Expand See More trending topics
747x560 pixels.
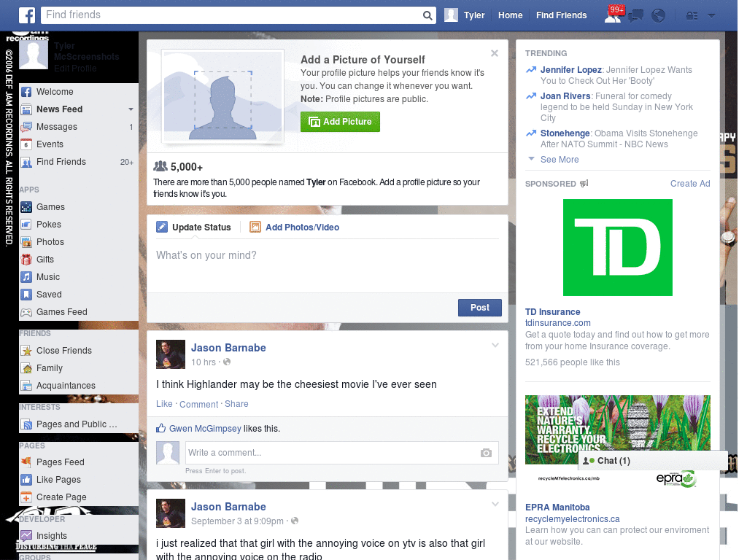[x=560, y=160]
